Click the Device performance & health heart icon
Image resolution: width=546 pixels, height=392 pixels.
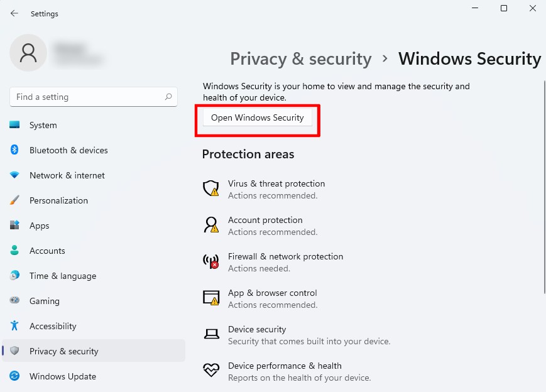click(x=210, y=370)
